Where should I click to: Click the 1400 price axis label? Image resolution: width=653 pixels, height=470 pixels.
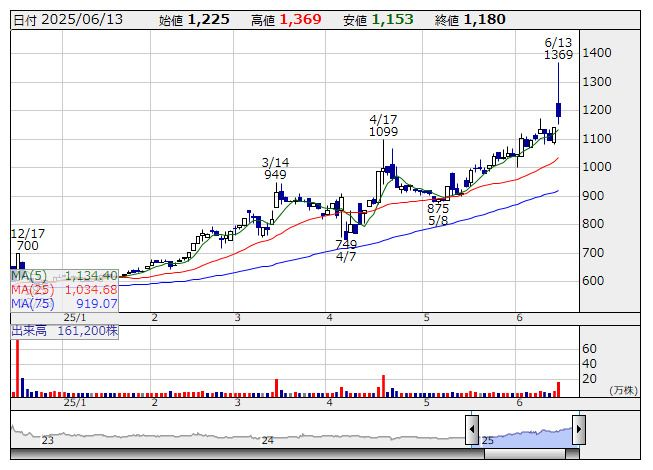[597, 53]
